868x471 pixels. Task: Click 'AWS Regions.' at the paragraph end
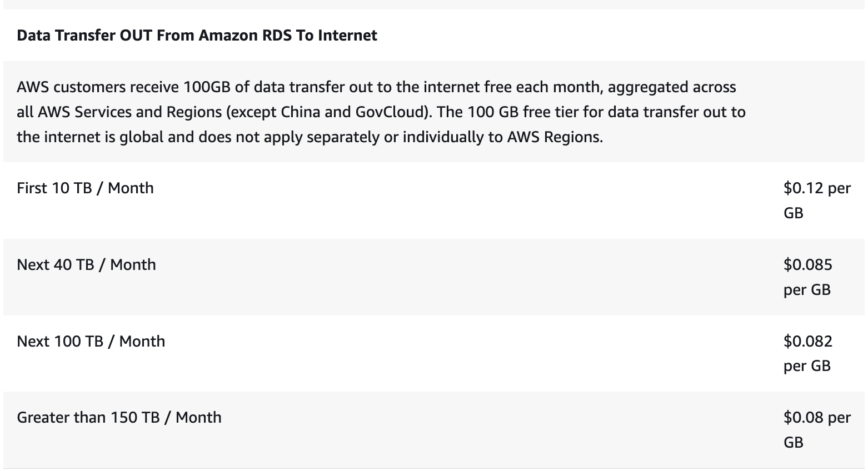click(x=555, y=137)
